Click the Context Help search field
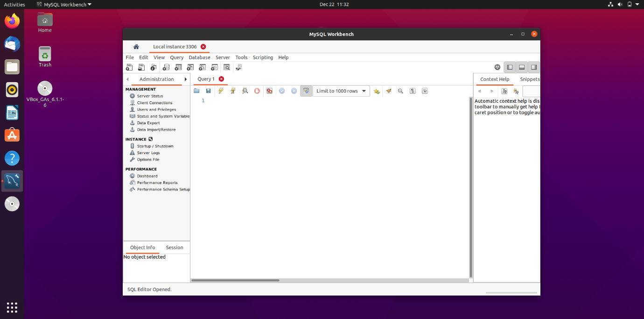 [532, 92]
